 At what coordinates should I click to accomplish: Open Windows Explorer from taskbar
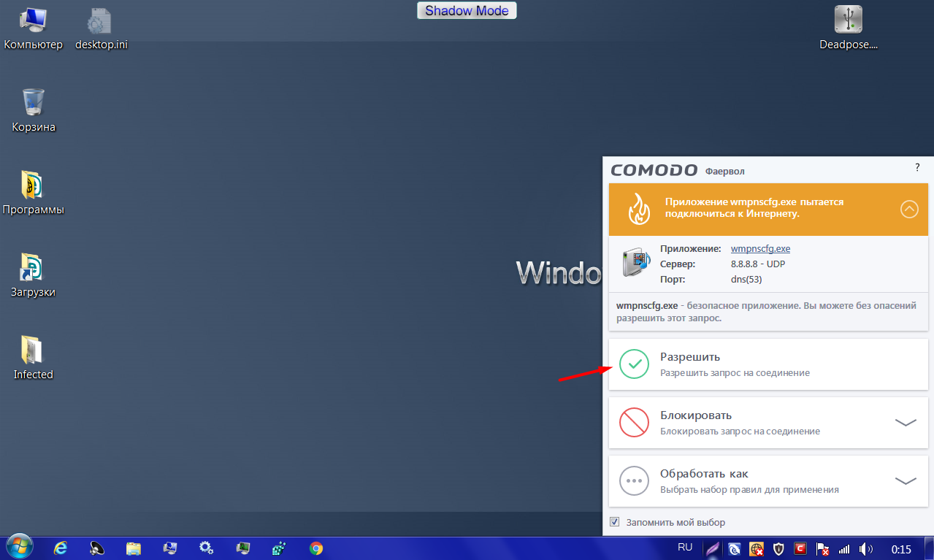tap(134, 548)
